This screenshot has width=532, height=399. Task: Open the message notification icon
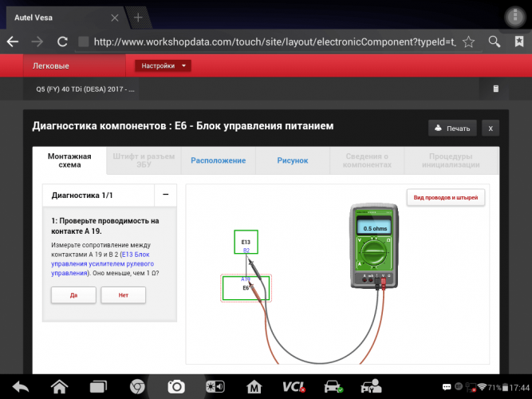click(447, 387)
